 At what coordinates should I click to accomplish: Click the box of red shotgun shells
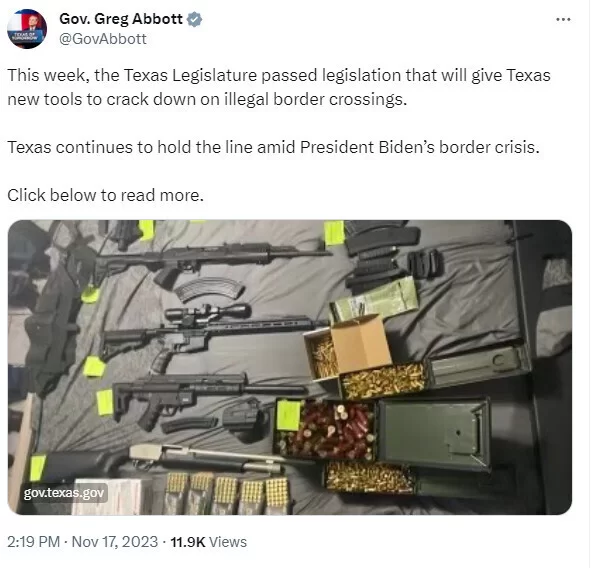pos(326,430)
